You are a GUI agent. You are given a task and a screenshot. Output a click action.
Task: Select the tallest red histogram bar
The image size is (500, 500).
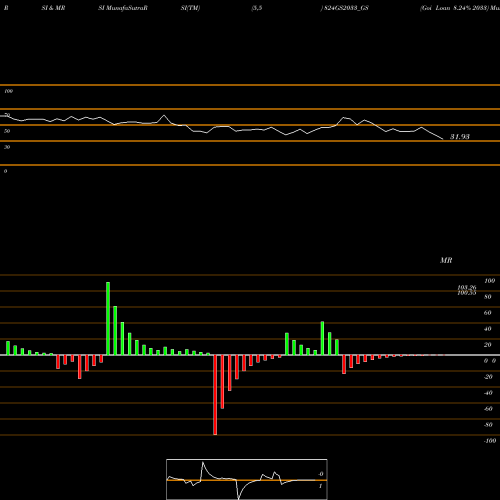(x=215, y=395)
